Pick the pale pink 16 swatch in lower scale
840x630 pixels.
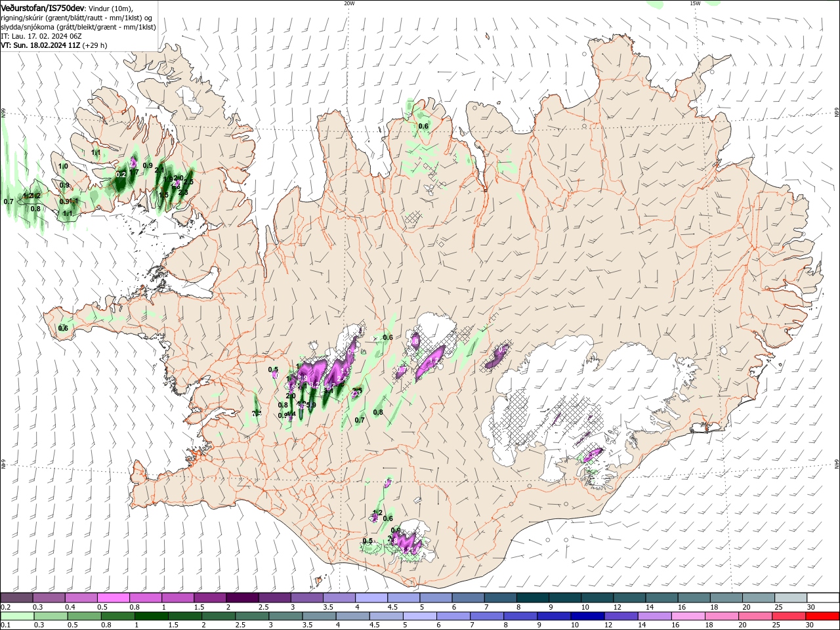(x=688, y=616)
